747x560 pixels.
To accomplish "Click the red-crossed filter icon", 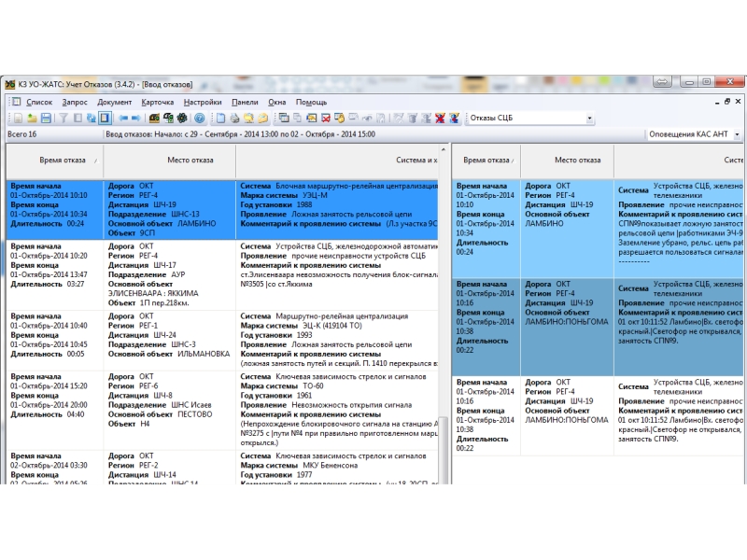I will [440, 119].
